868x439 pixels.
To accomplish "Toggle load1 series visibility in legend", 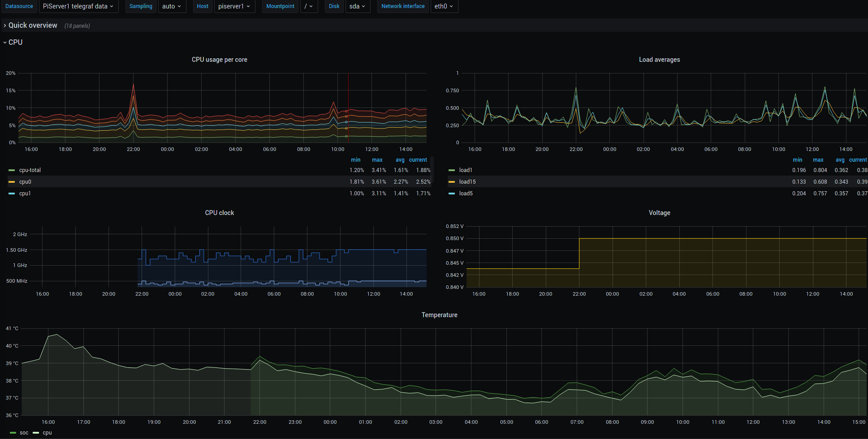I will click(466, 170).
